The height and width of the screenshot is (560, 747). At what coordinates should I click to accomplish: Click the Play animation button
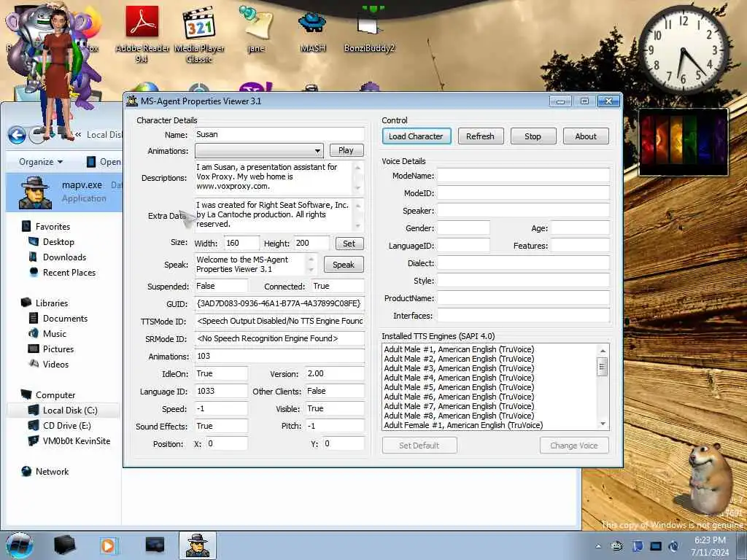[347, 150]
